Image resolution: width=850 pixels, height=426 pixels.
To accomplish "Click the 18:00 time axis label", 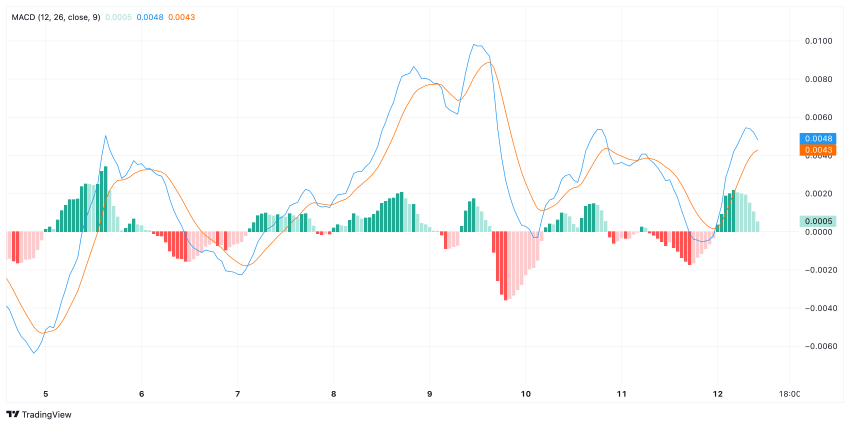I will point(789,395).
